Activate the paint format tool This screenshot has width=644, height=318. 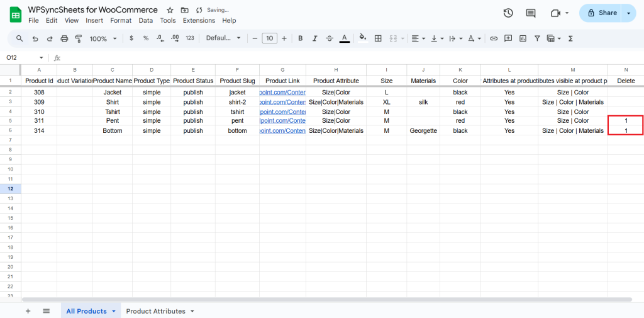point(79,38)
